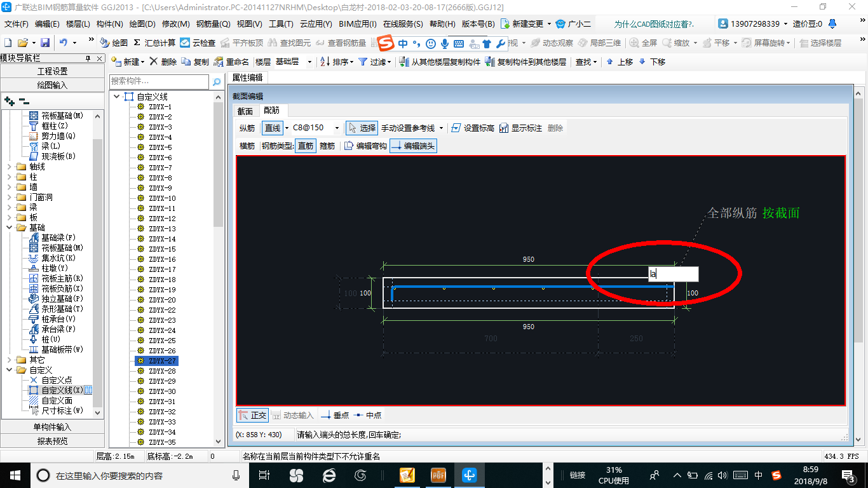
Task: Toggle 正交 ortho mode
Action: (252, 415)
